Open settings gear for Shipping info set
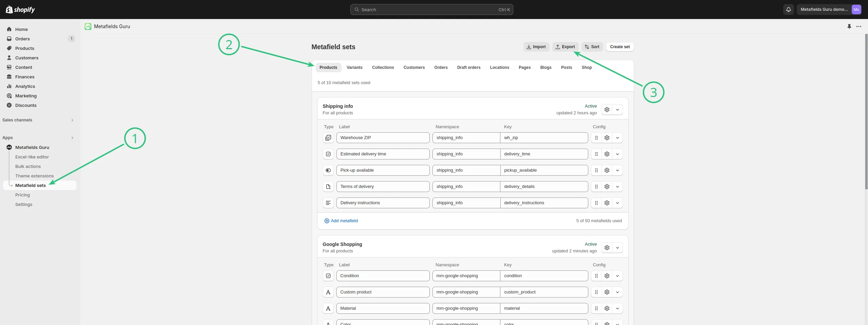The width and height of the screenshot is (868, 325). pos(607,110)
